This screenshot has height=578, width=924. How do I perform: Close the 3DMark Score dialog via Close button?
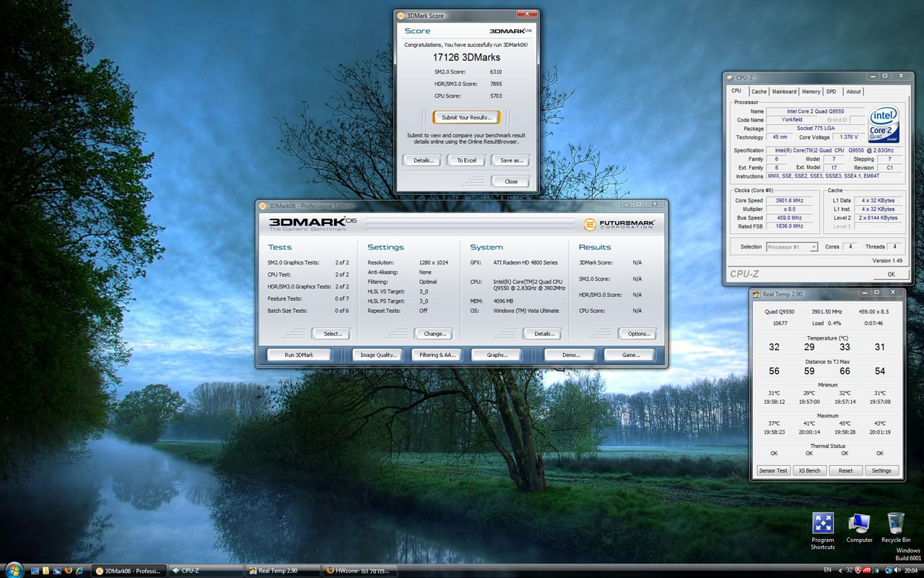tap(511, 181)
